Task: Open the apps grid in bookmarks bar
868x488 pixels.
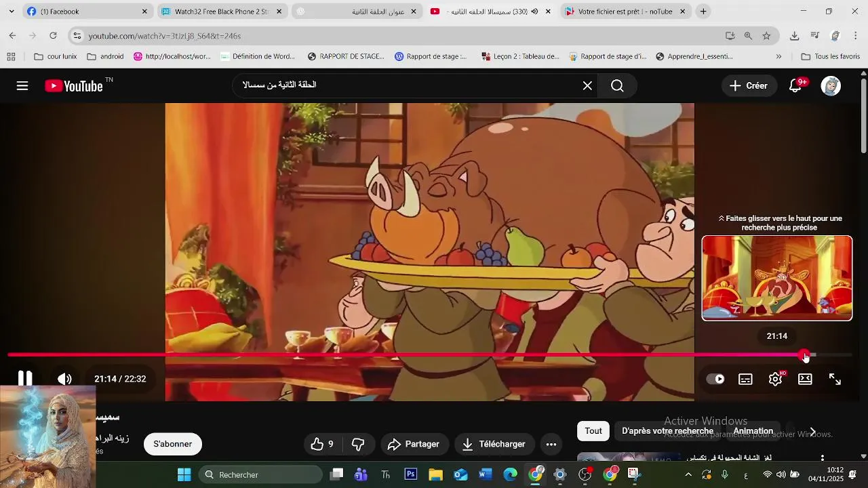Action: click(11, 56)
